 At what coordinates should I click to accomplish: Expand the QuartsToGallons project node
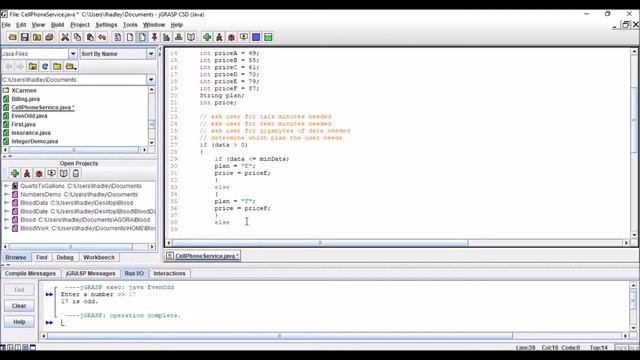(7, 186)
